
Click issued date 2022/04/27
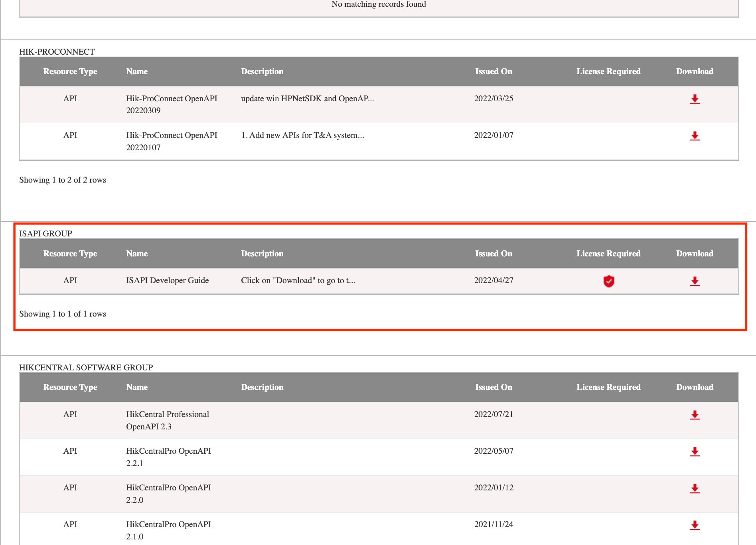[493, 280]
